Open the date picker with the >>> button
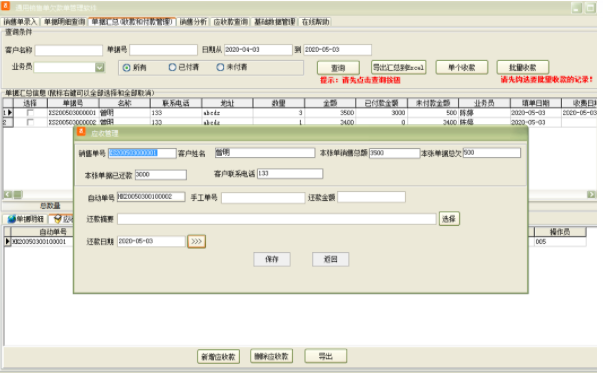Screen dimensions: 603x373 197,241
